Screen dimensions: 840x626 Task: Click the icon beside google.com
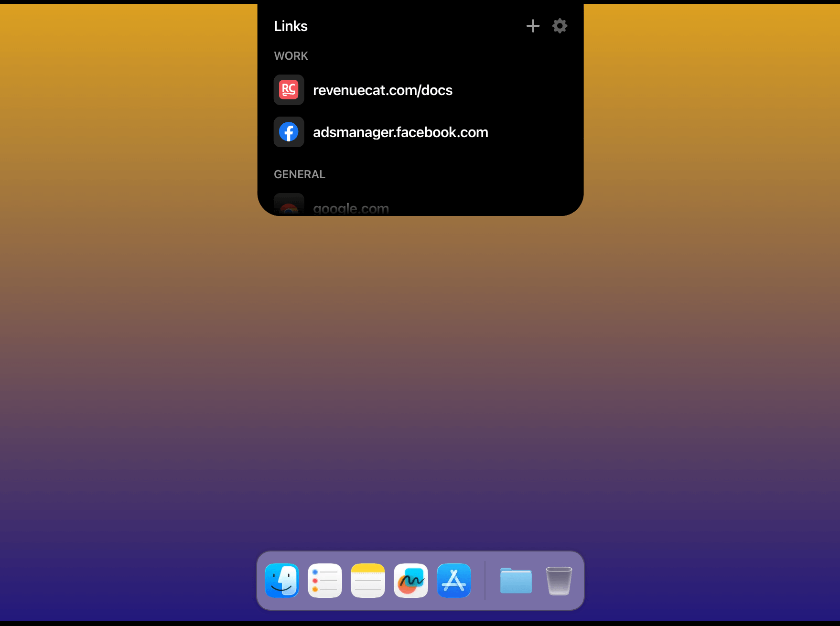coord(289,205)
